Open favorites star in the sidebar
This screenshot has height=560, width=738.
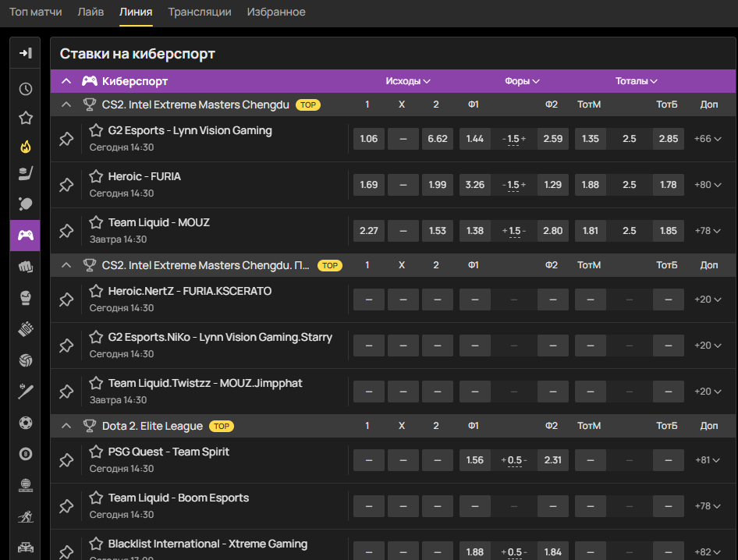26,118
